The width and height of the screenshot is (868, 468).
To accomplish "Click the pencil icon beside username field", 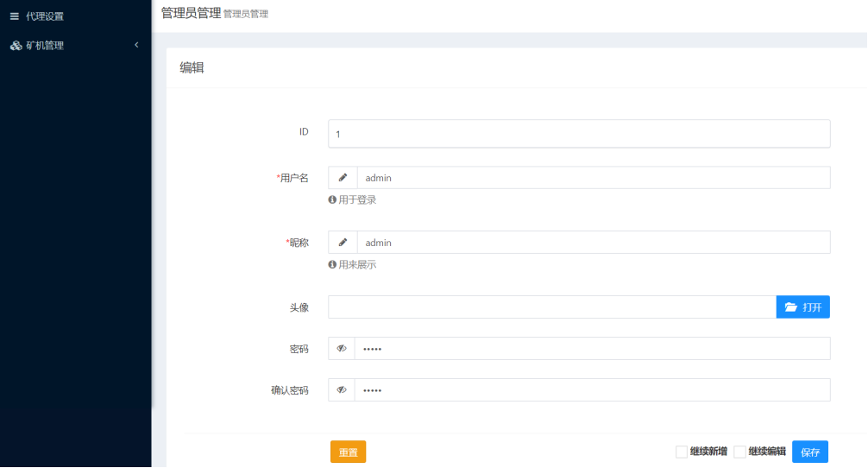I will (343, 178).
